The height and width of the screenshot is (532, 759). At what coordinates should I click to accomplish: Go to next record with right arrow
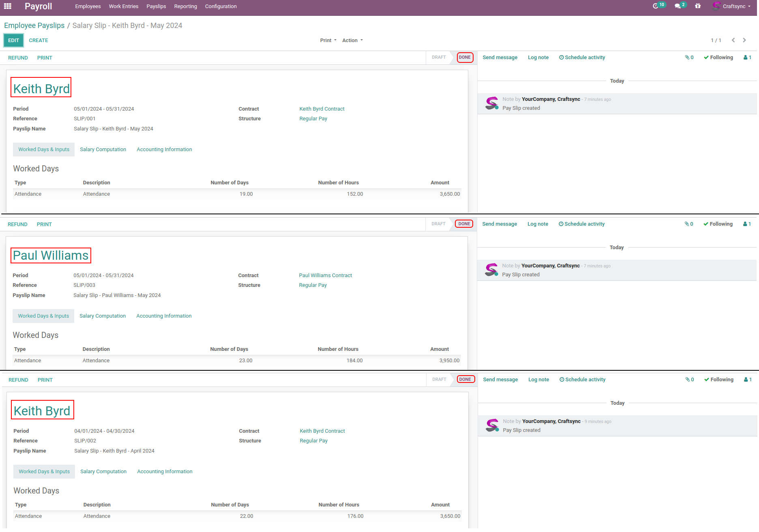744,40
